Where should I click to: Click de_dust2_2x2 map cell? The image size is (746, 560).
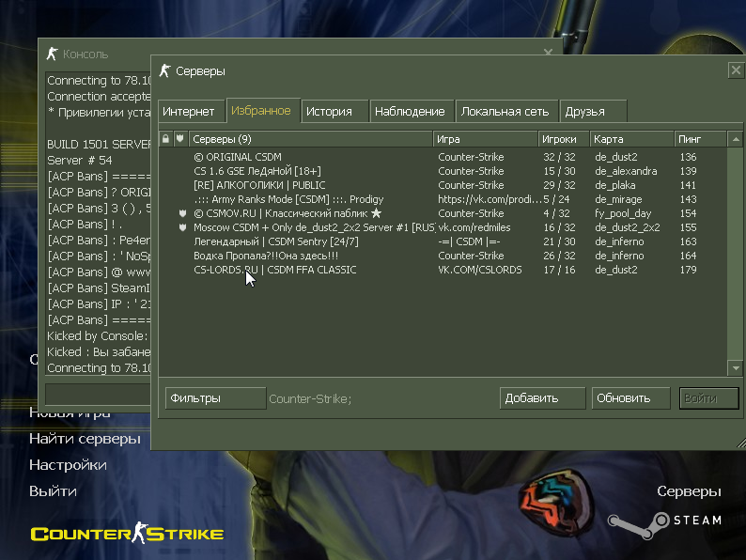(627, 227)
